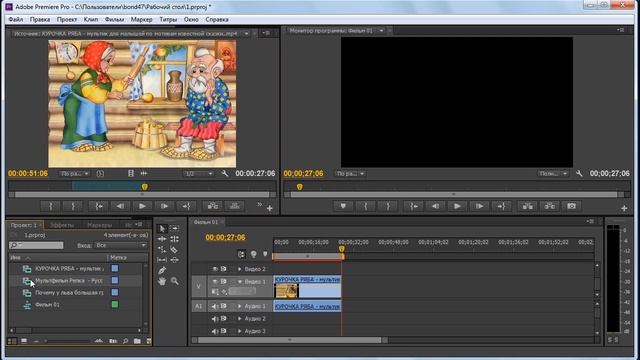
Task: Open the Маркер menu
Action: (141, 19)
